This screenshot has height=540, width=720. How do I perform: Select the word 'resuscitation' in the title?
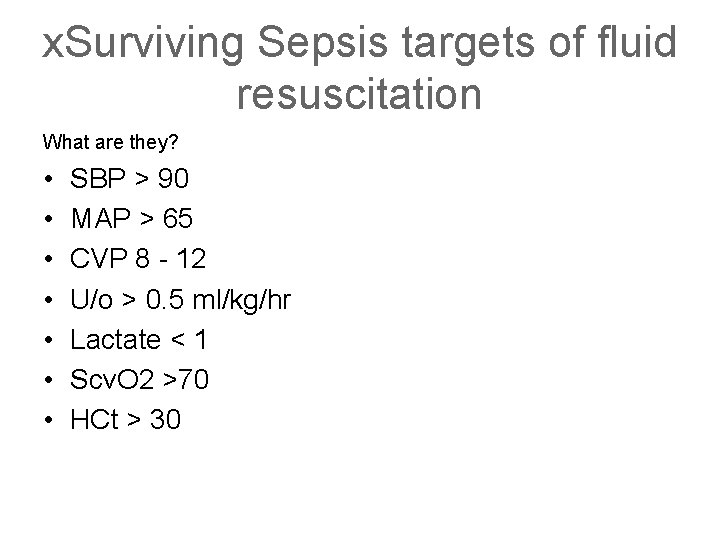pyautogui.click(x=359, y=94)
